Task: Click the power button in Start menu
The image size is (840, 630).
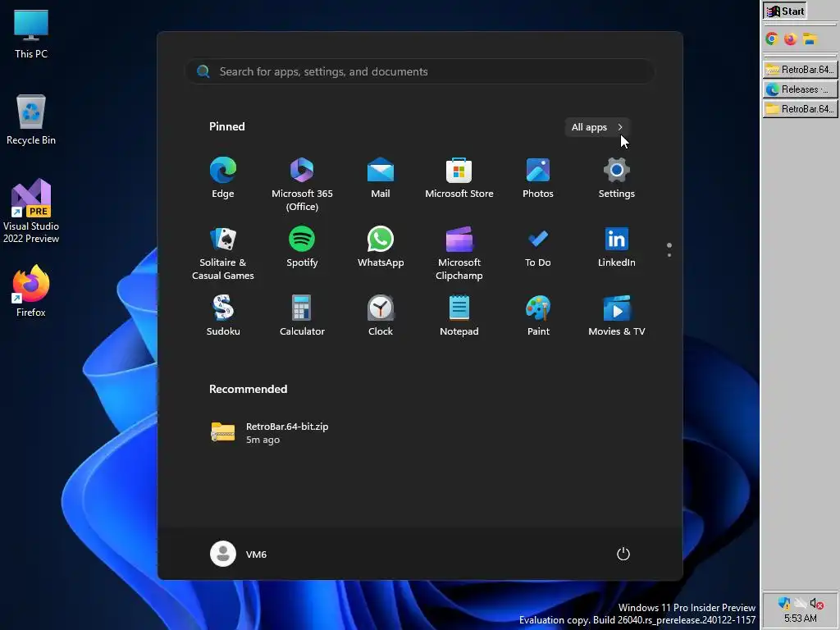Action: pos(623,554)
